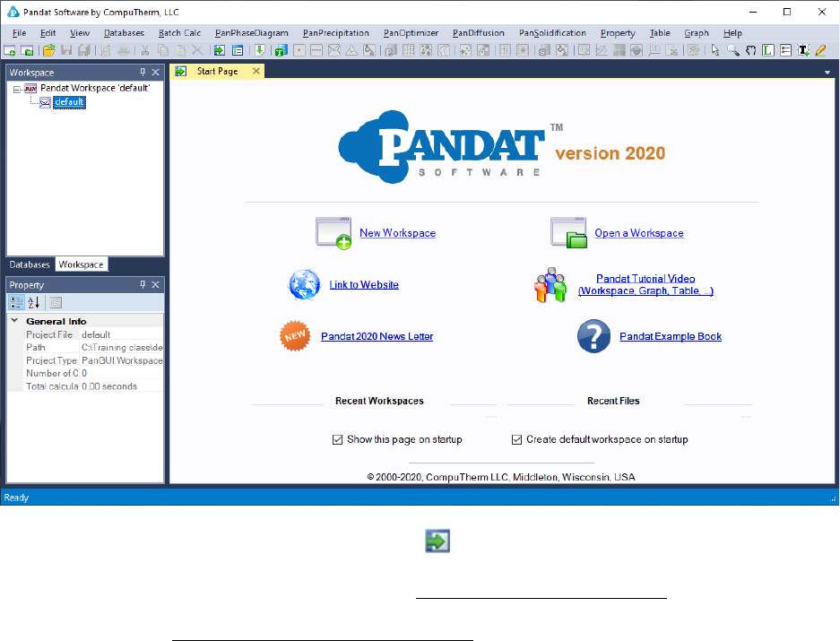Open the PanSolidification menu
This screenshot has height=641, width=840.
[552, 32]
